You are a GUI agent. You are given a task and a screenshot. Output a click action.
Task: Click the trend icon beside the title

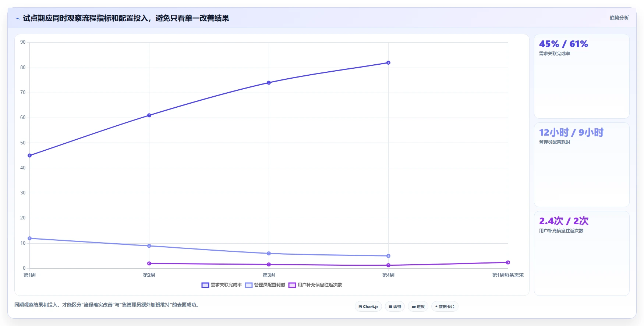point(17,18)
